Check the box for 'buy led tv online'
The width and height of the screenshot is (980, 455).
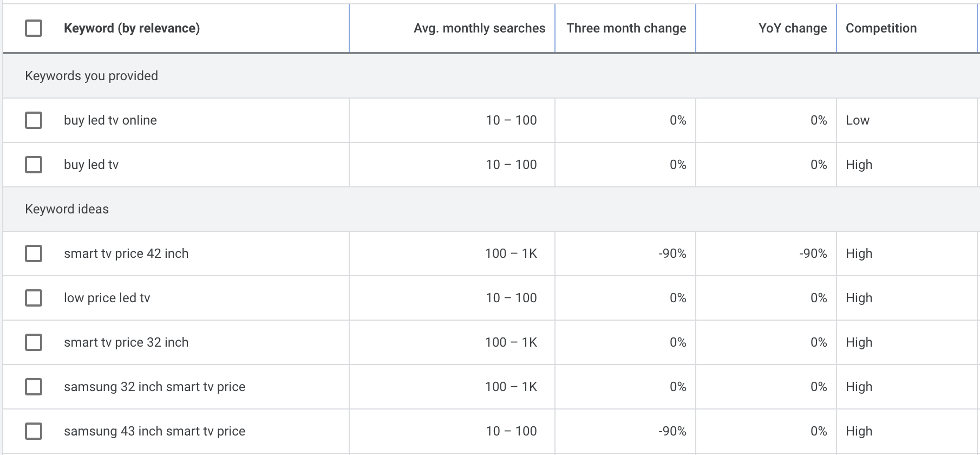click(x=34, y=120)
